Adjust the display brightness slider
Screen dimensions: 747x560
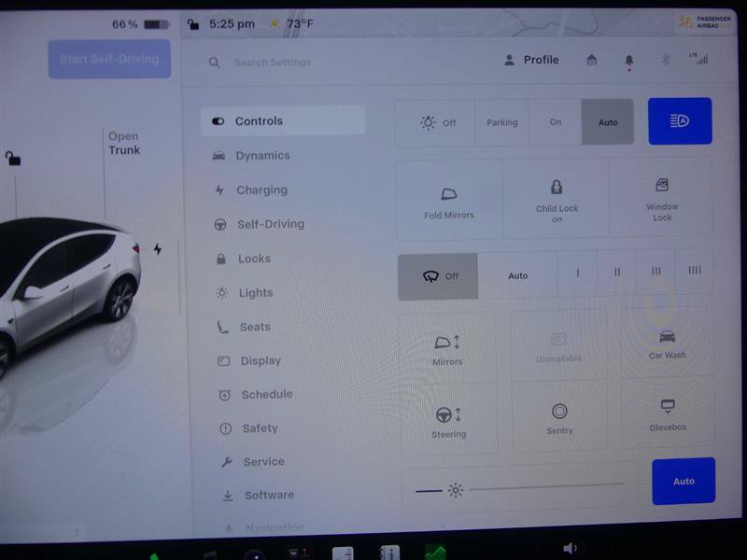tap(520, 487)
